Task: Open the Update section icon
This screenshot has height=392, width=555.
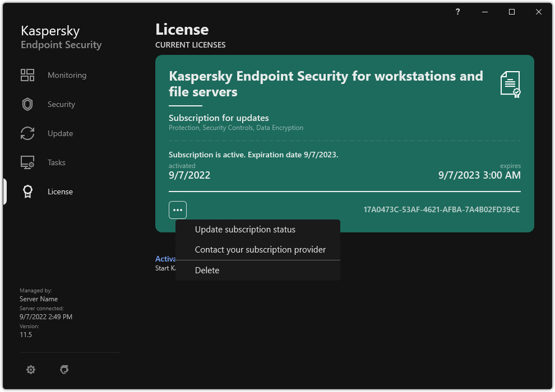Action: coord(27,133)
